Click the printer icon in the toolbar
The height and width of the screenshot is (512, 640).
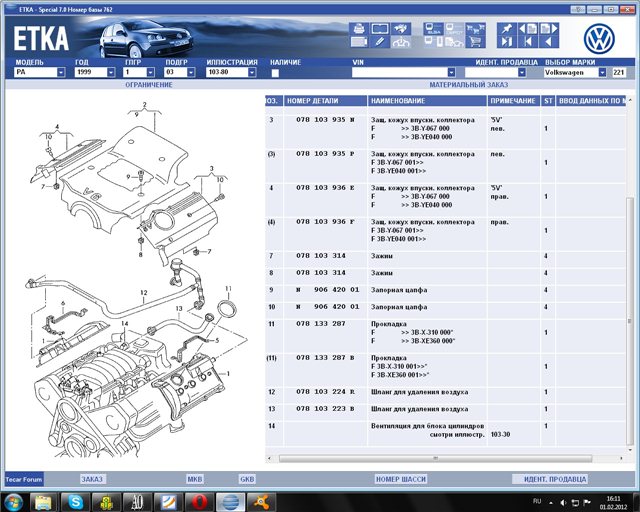pos(359,29)
